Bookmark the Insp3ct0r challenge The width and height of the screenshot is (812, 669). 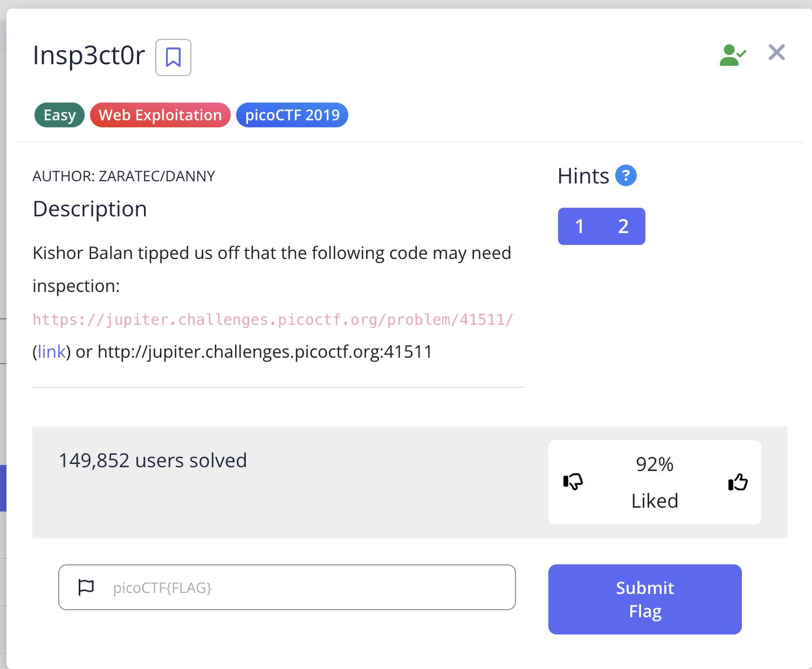click(x=173, y=57)
